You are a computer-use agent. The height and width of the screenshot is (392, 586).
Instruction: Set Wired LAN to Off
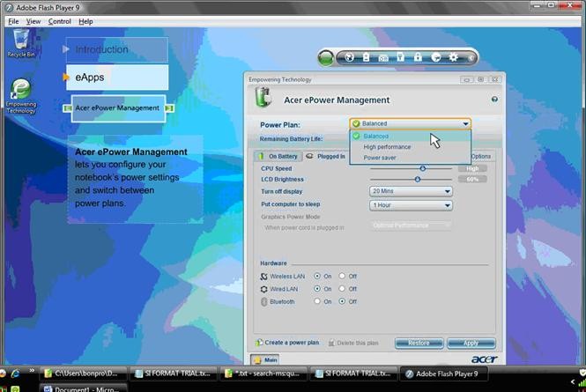click(342, 288)
